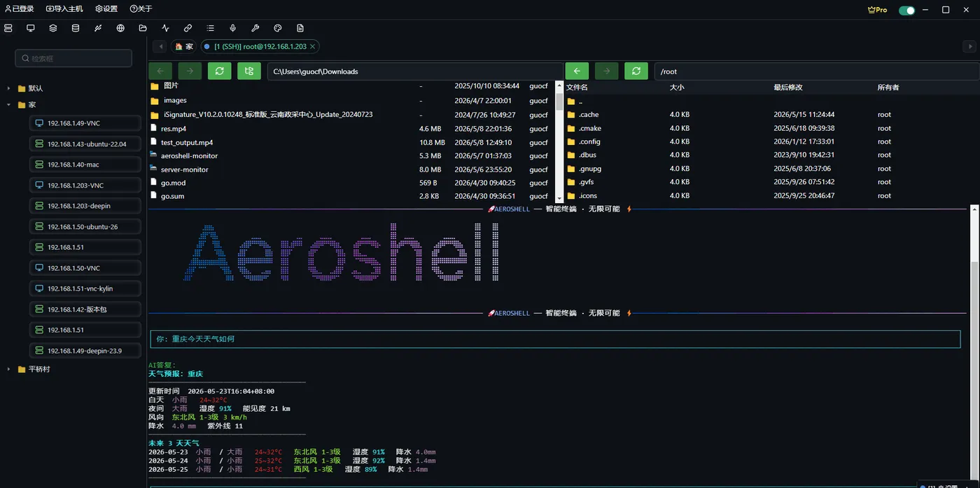This screenshot has width=980, height=488.
Task: Expand the 默认 host group
Action: point(8,88)
